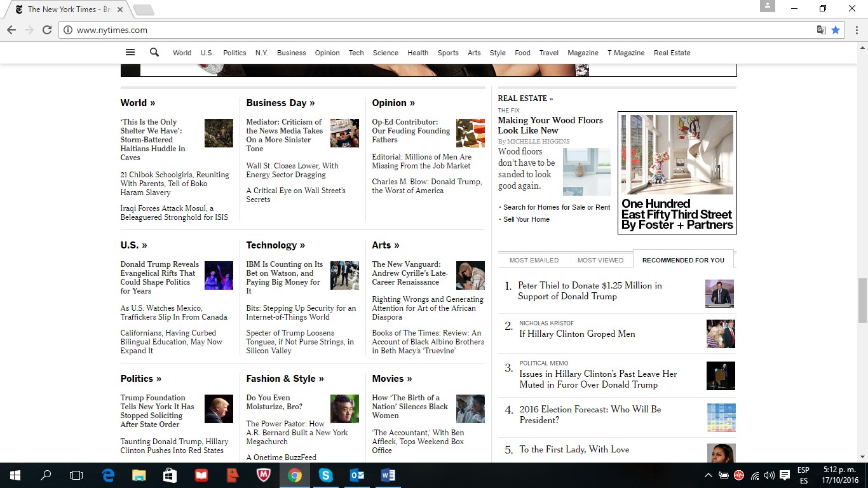Open File Explorer from taskbar

click(x=139, y=475)
